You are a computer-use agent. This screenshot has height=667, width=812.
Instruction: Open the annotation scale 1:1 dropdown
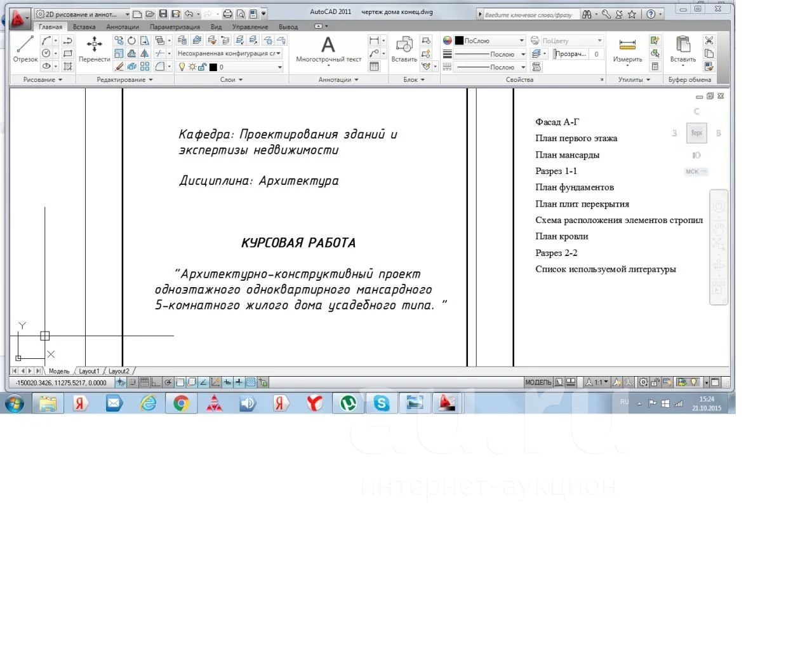[x=597, y=382]
